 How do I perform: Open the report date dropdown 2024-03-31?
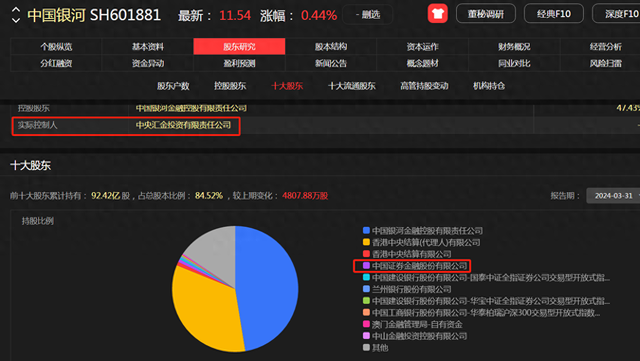point(613,196)
